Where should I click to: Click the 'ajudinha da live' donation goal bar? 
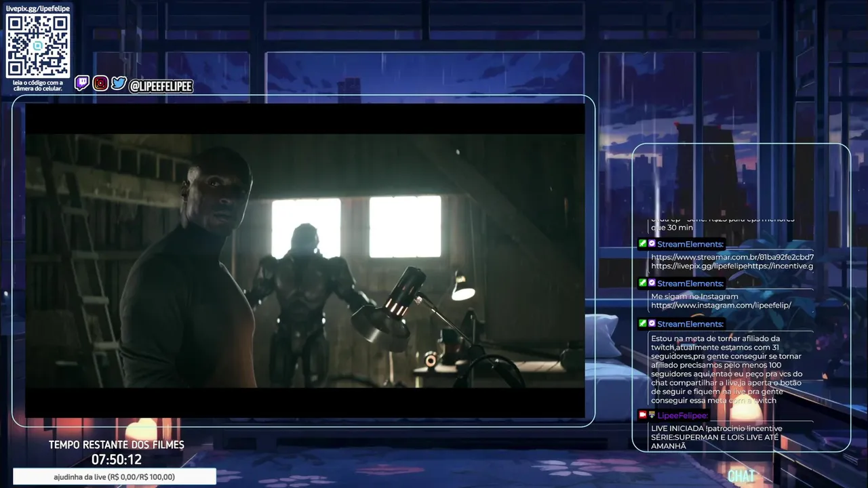coord(115,476)
